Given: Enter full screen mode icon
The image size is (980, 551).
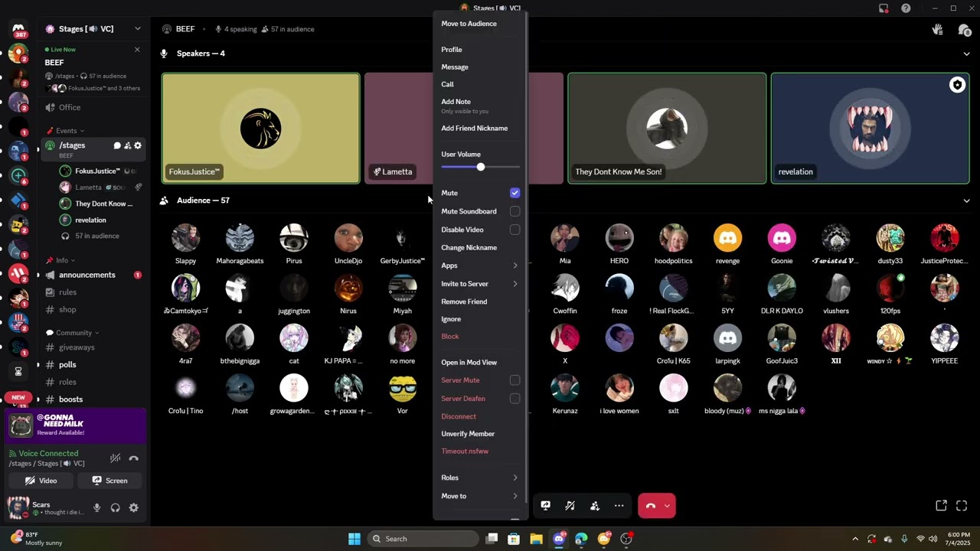Looking at the screenshot, I should tap(962, 506).
